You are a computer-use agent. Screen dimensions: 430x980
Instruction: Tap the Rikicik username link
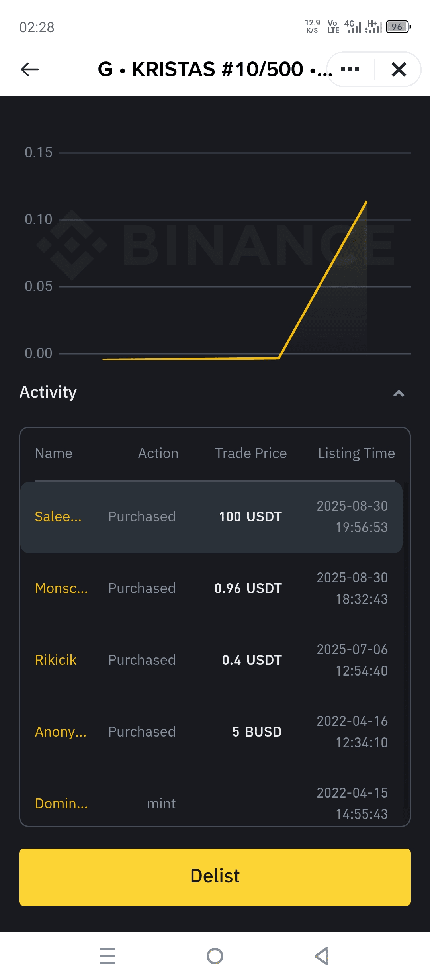pos(56,660)
